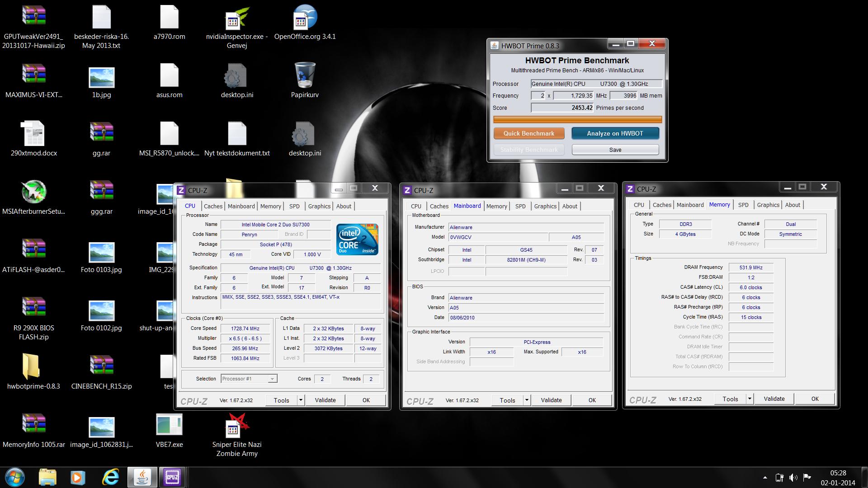Viewport: 868px width, 488px height.
Task: Click BIOS Date value 08/06/2010
Action: coord(526,318)
